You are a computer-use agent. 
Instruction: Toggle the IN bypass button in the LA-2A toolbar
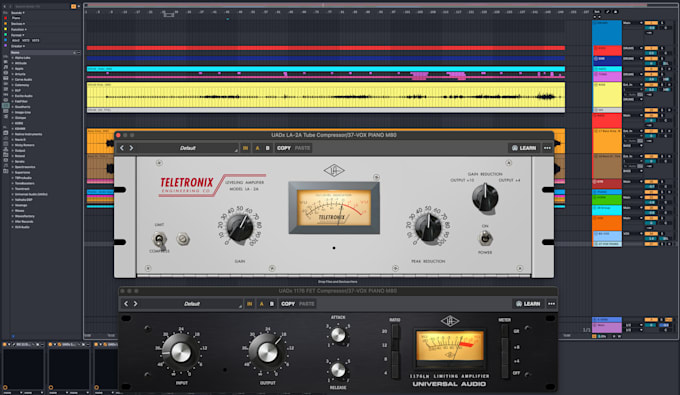coord(245,148)
